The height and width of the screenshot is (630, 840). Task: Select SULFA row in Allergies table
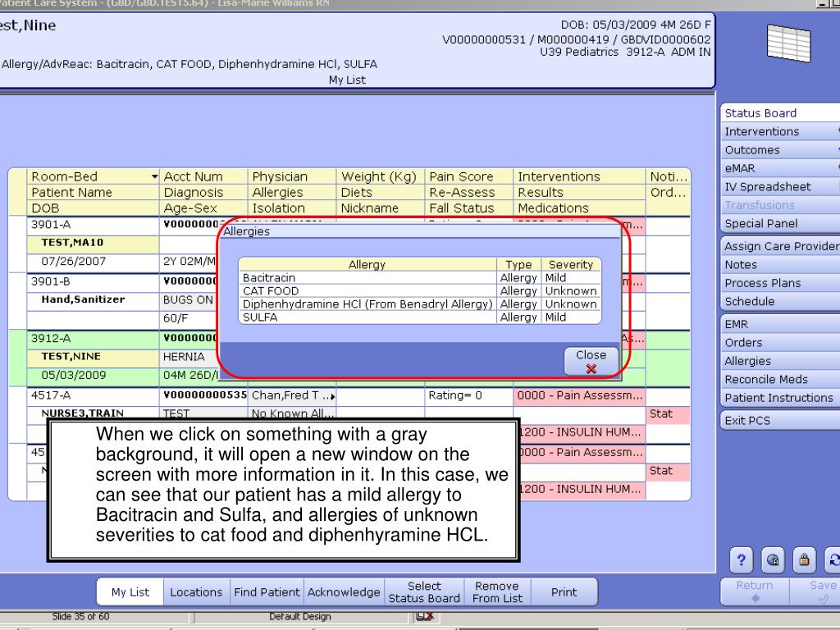pos(420,317)
